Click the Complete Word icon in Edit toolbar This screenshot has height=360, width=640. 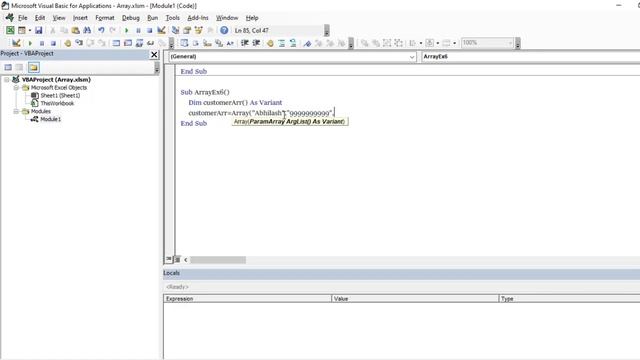coord(230,43)
